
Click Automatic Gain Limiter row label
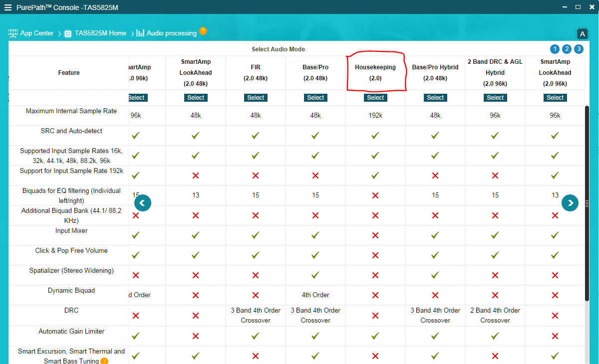71,332
